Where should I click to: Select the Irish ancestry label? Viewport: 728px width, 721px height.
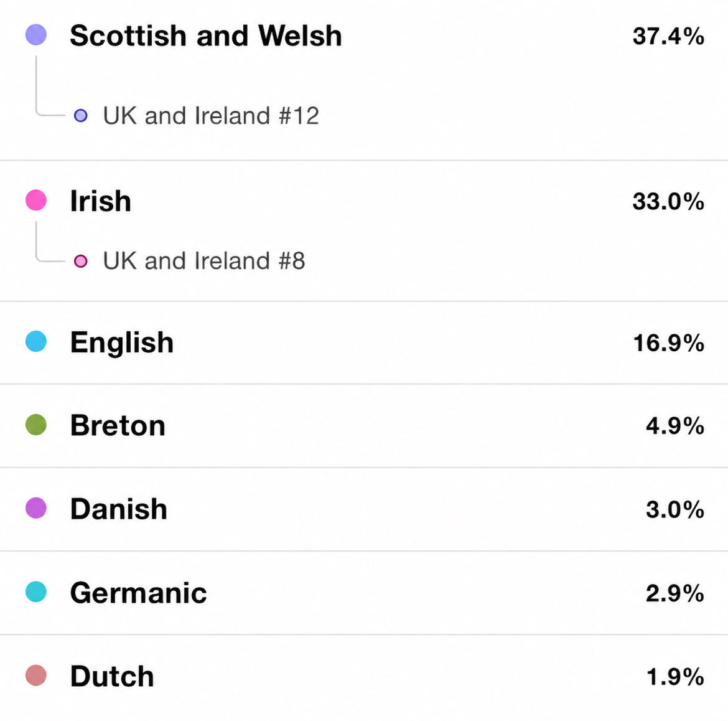100,200
